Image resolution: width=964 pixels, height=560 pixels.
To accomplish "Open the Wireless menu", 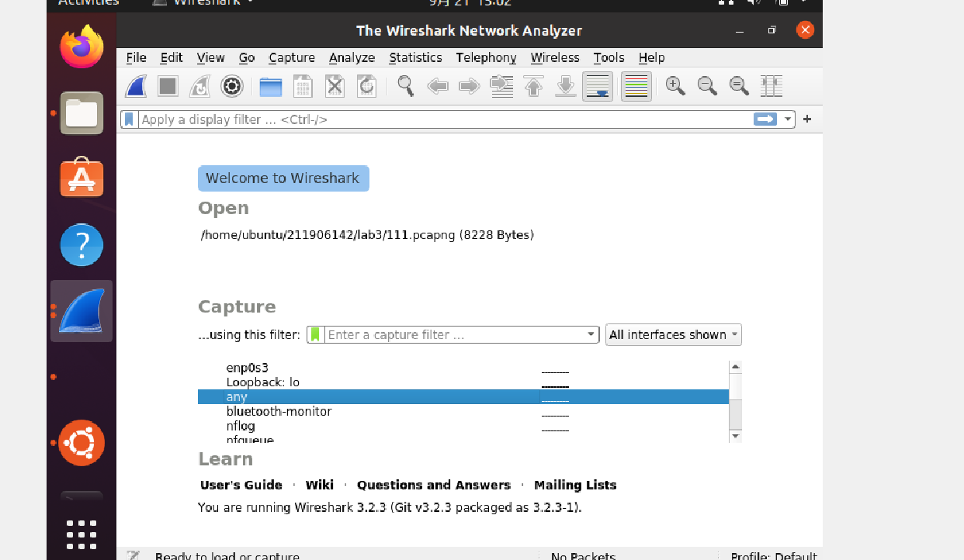I will [555, 57].
